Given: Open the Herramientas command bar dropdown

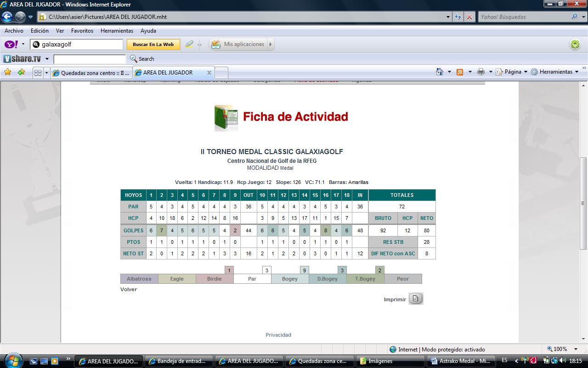Looking at the screenshot, I should pos(555,72).
